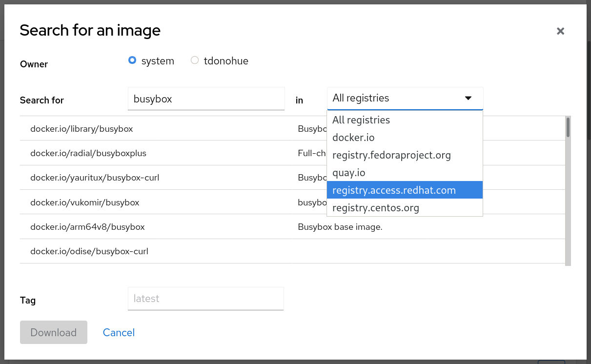Select the tdonohue owner radio button

(x=195, y=61)
